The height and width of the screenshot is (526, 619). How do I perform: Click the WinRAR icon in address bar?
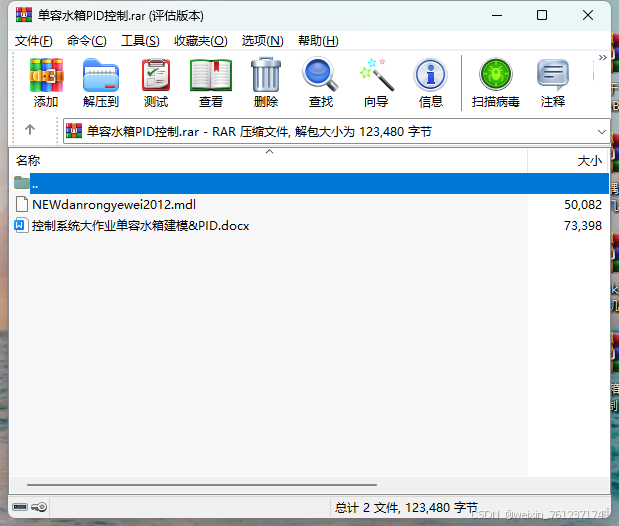pyautogui.click(x=74, y=131)
